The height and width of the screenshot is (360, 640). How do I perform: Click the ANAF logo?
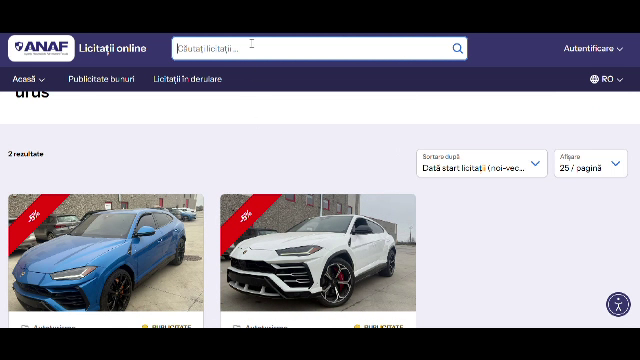pos(41,48)
